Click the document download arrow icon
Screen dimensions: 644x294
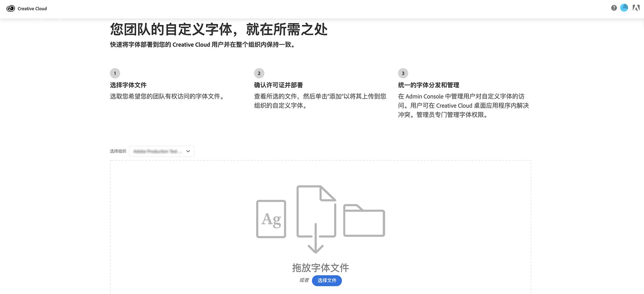pos(316,219)
